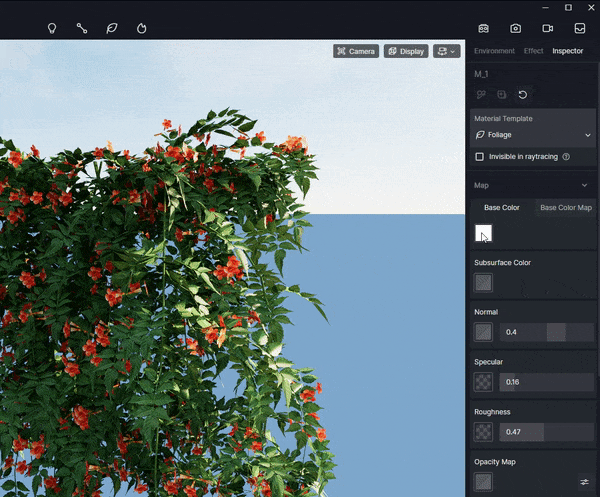Screen dimensions: 600x497
Task: Open the Material Template Foliage dropdown
Action: (532, 135)
